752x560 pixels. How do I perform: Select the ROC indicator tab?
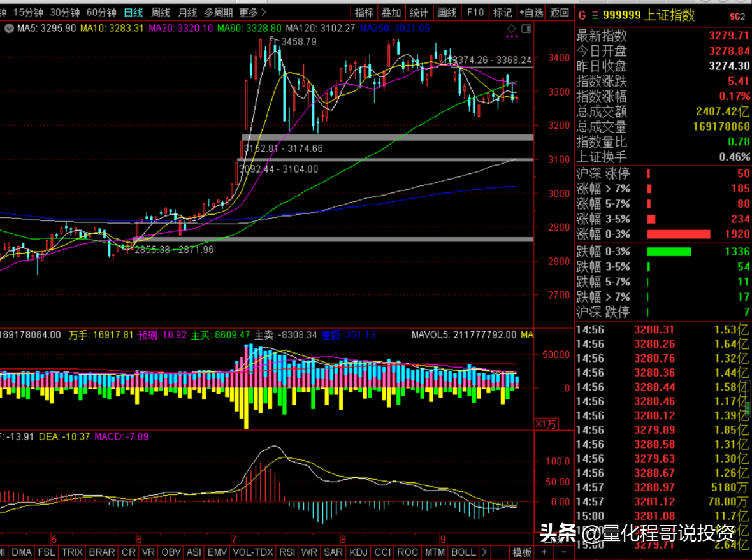pos(407,552)
